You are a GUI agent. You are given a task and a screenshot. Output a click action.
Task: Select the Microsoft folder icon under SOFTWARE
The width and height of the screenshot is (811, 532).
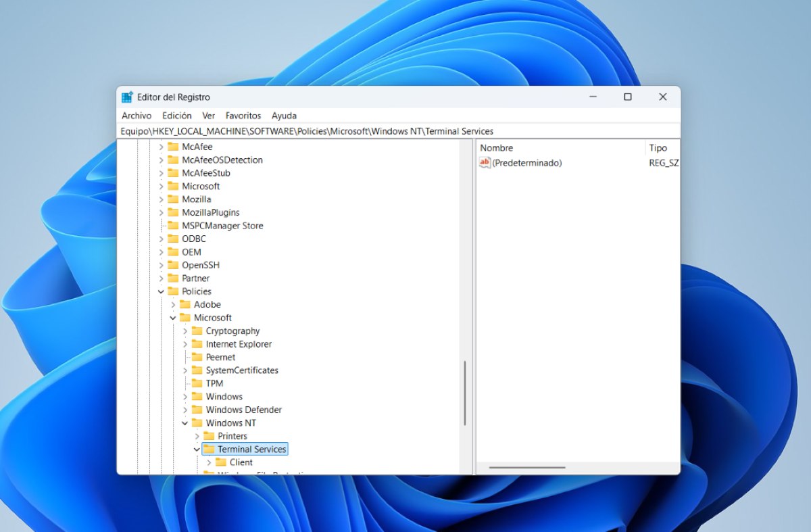(x=173, y=187)
